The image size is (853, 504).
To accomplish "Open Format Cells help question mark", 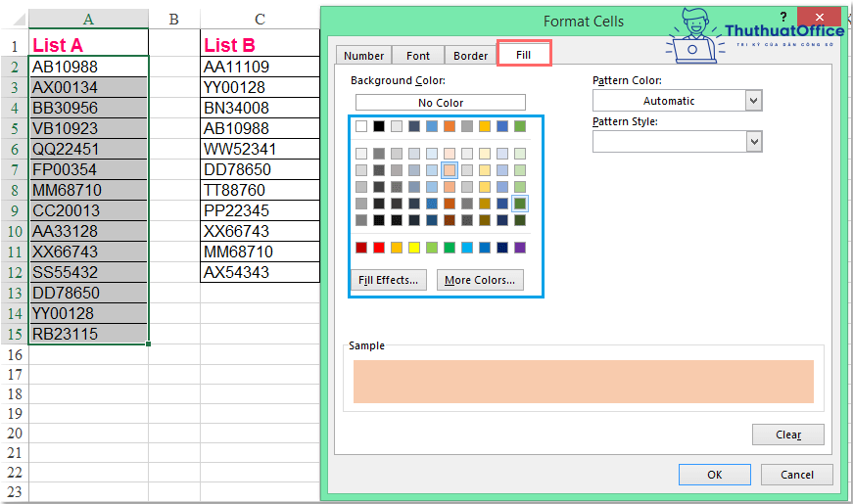I will [x=782, y=17].
